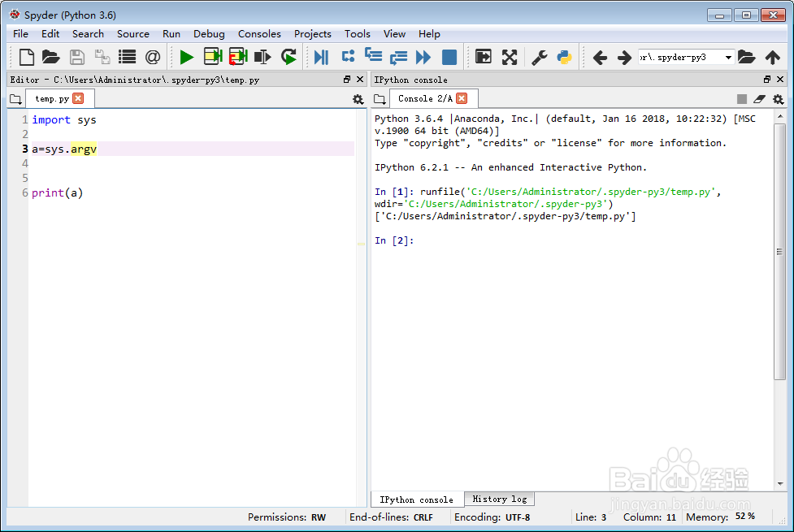Click the print(a) line in editor
Viewport: 794px width, 532px height.
coord(57,192)
